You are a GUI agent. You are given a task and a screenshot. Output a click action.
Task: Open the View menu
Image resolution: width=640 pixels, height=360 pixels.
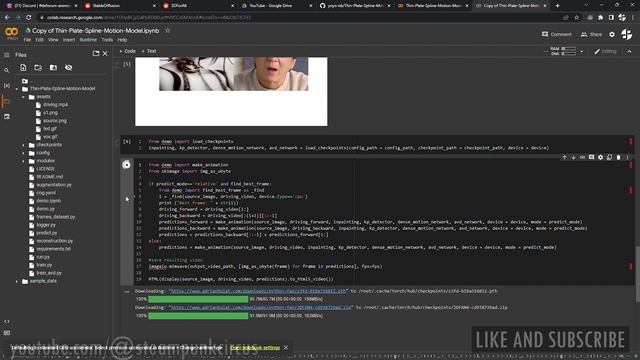[x=53, y=40]
